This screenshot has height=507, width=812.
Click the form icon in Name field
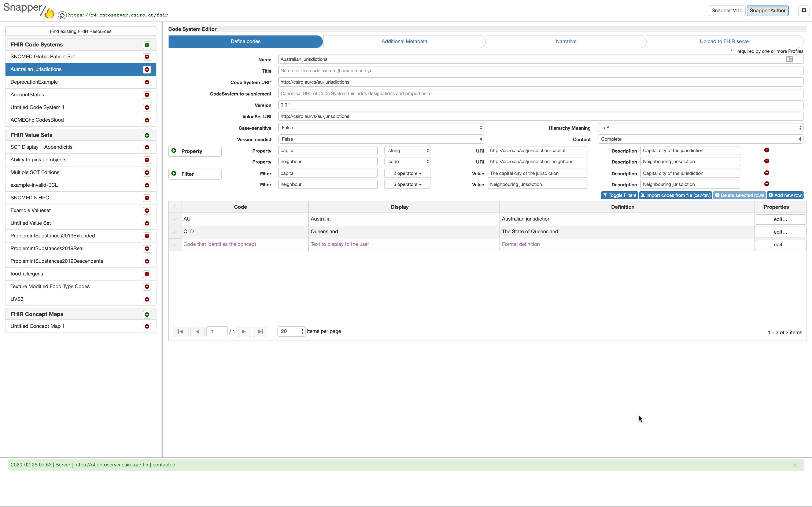[789, 59]
